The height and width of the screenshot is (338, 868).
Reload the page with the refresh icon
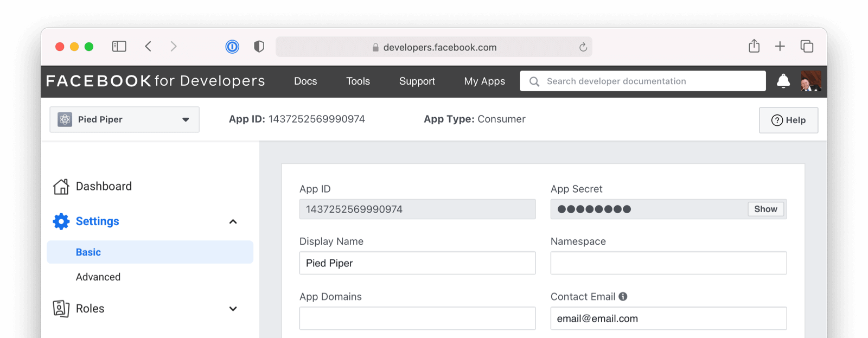tap(583, 47)
